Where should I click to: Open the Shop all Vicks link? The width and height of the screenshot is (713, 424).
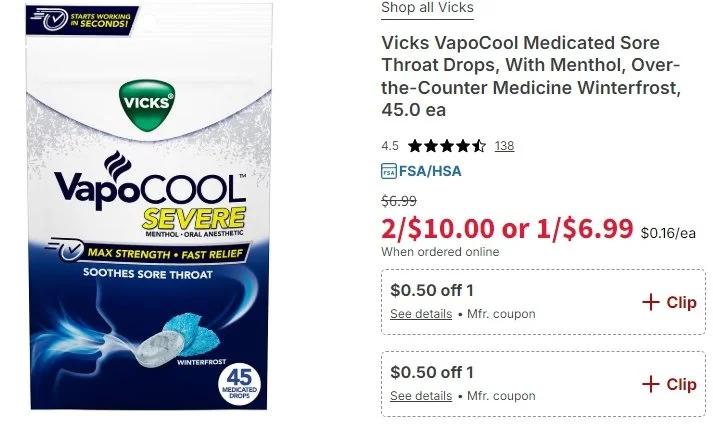[427, 8]
